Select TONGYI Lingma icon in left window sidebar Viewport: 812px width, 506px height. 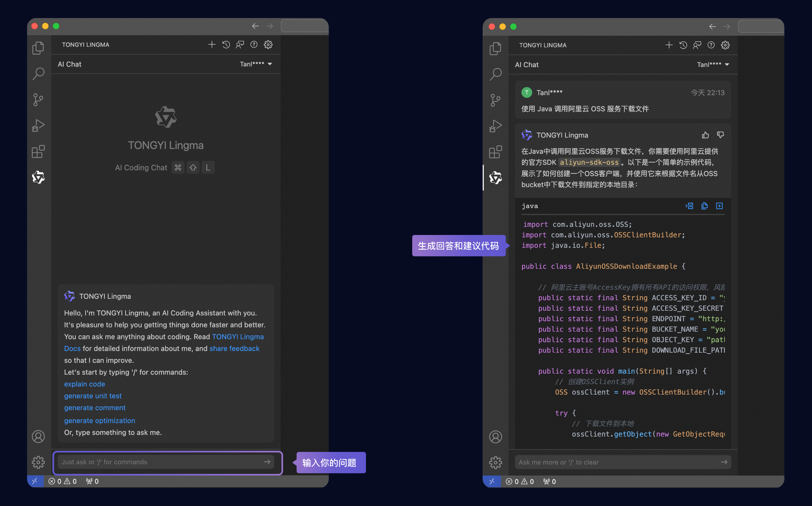click(38, 177)
